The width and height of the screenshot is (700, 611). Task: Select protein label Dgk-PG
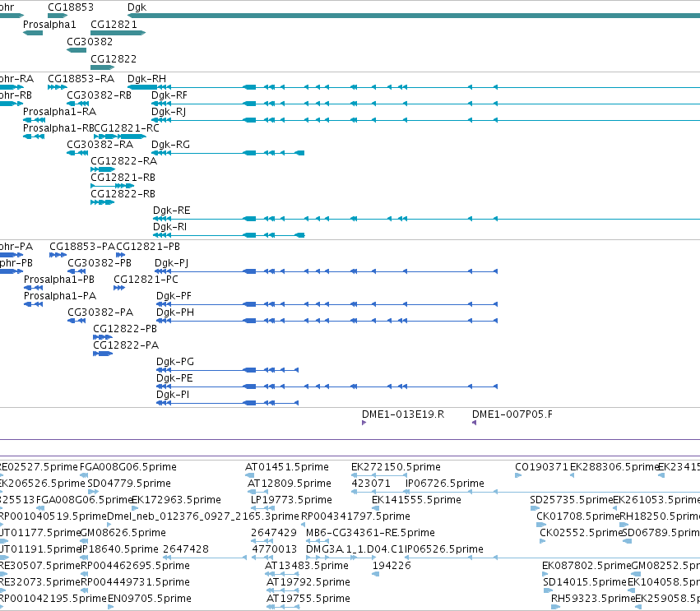click(x=175, y=362)
